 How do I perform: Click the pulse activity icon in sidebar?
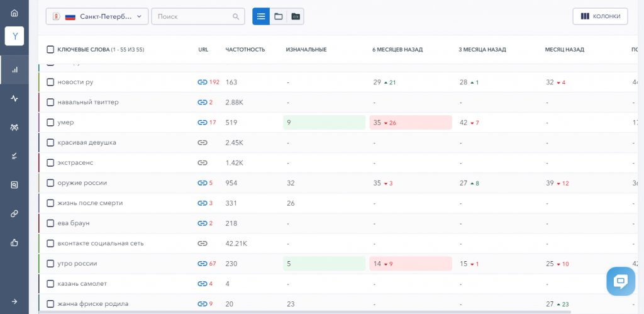coord(14,99)
